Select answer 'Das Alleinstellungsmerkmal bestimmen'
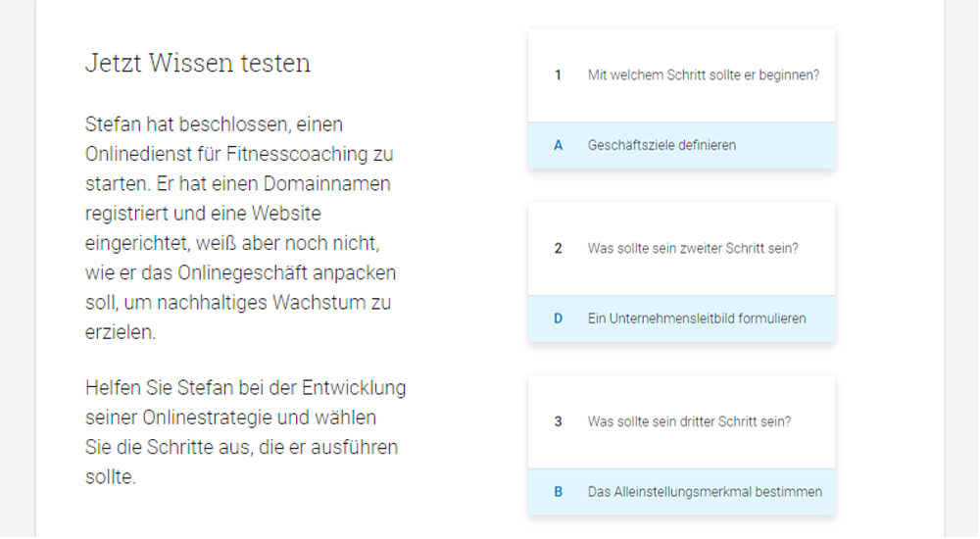 (x=705, y=492)
